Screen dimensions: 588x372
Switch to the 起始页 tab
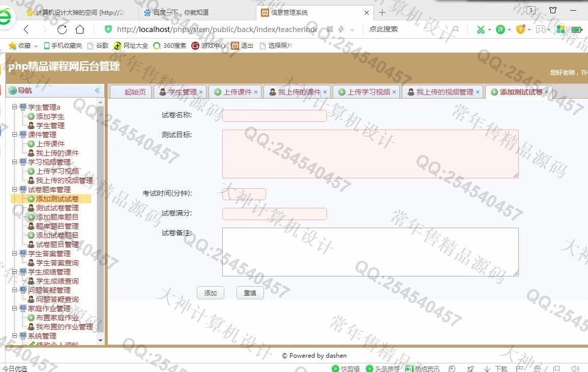point(131,92)
